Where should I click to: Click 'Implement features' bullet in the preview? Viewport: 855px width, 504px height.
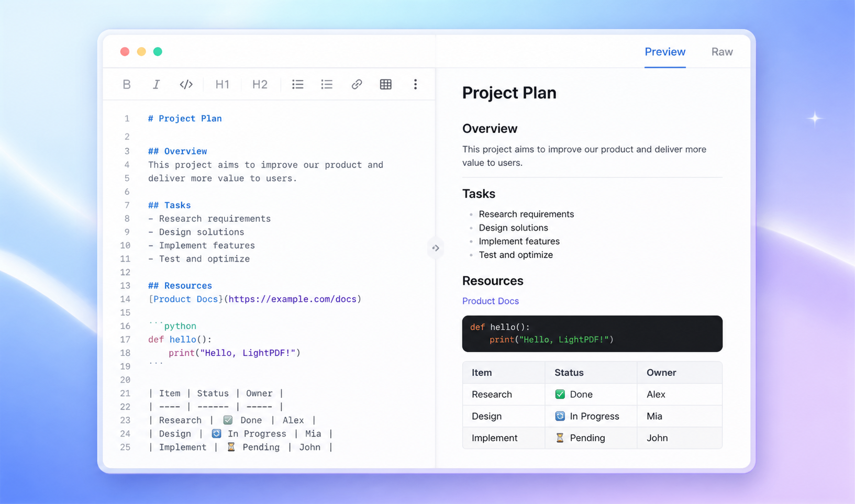pyautogui.click(x=519, y=241)
